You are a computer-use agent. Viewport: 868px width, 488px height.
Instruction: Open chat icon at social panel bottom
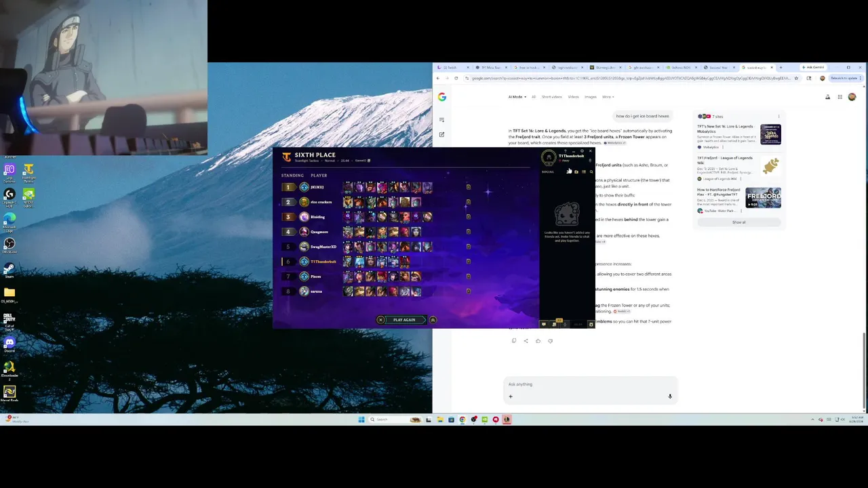click(x=544, y=324)
